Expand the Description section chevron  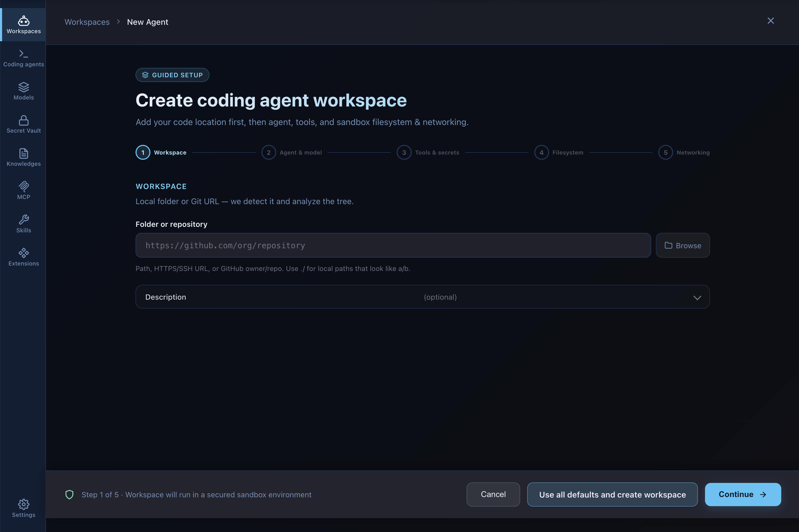[697, 298]
